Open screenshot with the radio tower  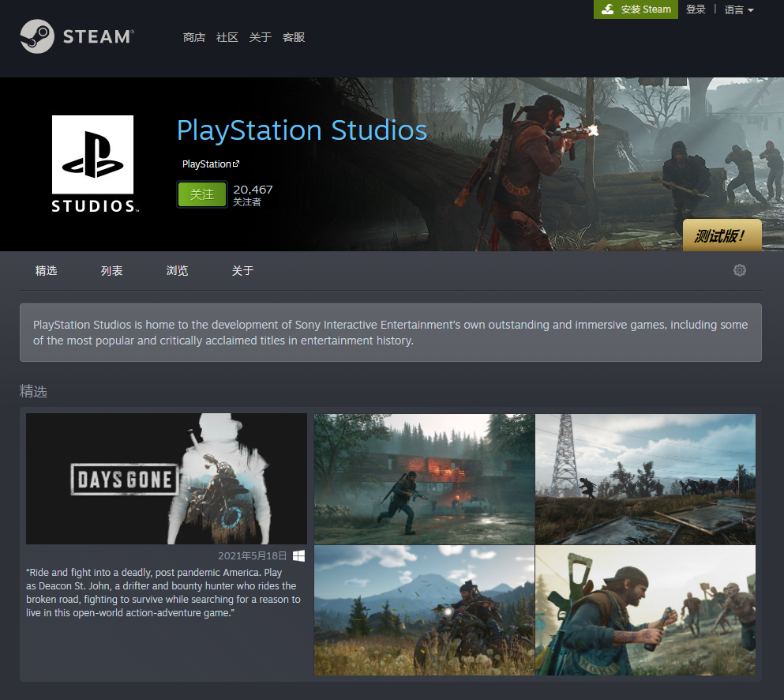point(646,479)
